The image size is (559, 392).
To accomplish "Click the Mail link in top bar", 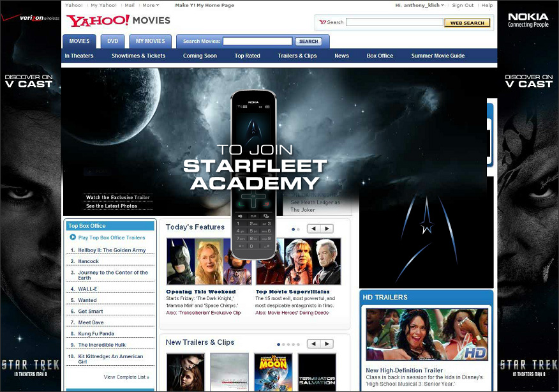I will (130, 5).
